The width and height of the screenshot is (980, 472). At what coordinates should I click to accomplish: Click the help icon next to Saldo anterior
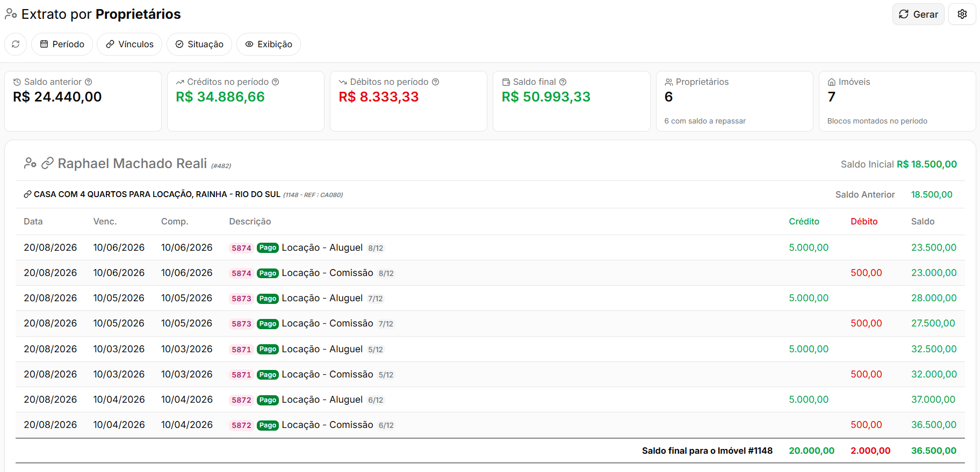pos(89,82)
